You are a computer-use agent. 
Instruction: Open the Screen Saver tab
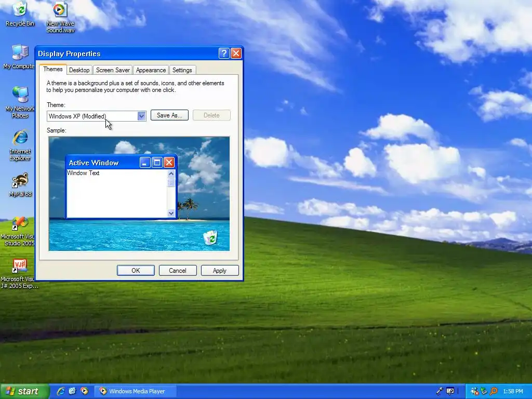(x=113, y=70)
